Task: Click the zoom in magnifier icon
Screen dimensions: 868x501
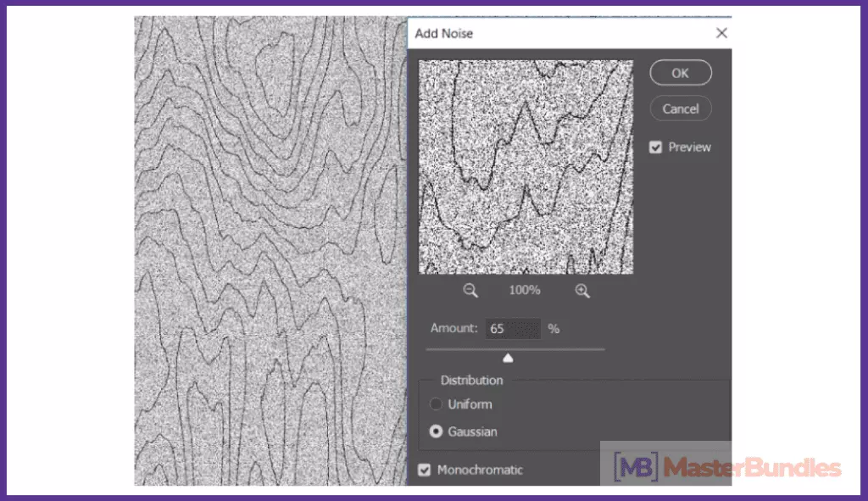Action: coord(582,291)
